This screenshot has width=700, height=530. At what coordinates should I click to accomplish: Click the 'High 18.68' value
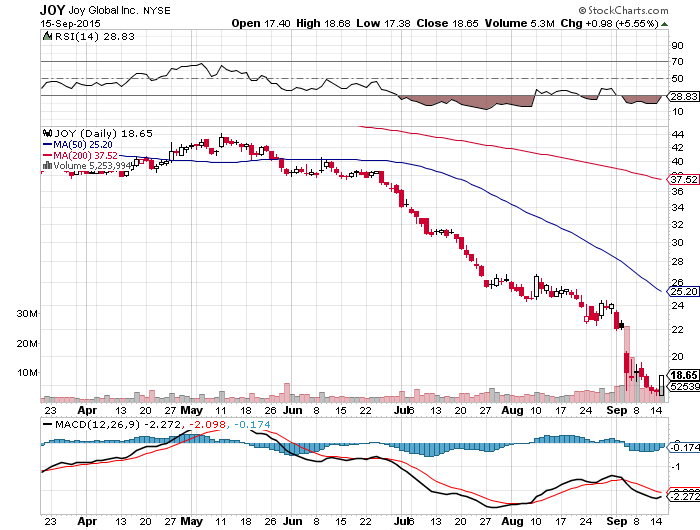[323, 23]
